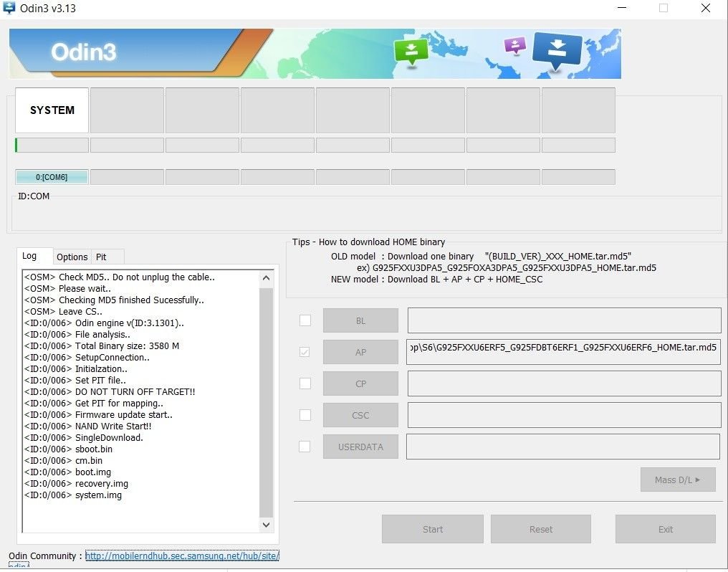The image size is (728, 572).
Task: Click the CP file button
Action: (x=360, y=383)
